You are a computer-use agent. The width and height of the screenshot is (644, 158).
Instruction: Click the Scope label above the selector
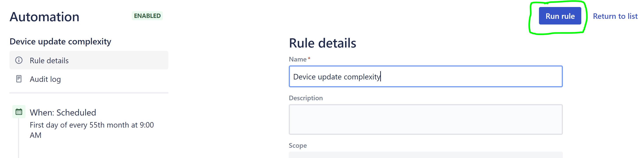pyautogui.click(x=298, y=145)
